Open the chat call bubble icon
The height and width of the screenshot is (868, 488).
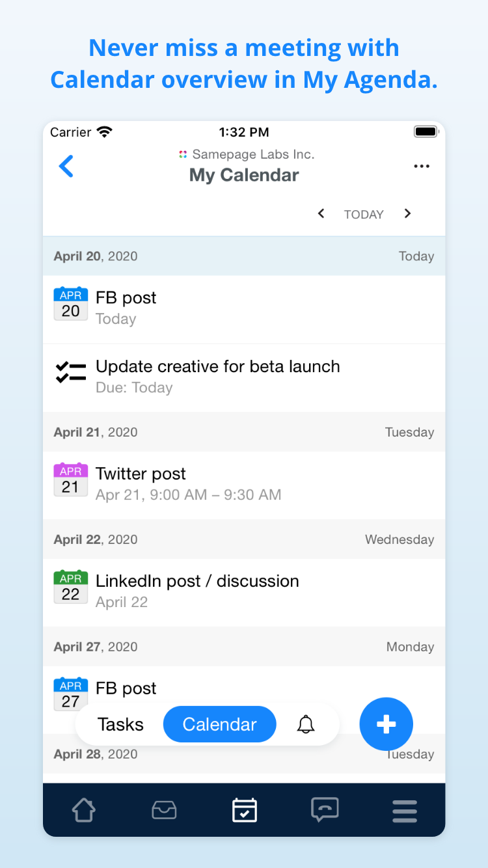click(x=325, y=811)
